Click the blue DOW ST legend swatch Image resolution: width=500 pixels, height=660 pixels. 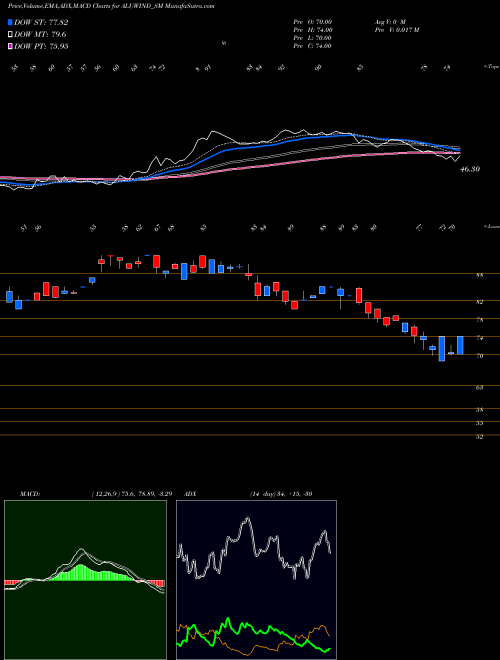pyautogui.click(x=11, y=22)
